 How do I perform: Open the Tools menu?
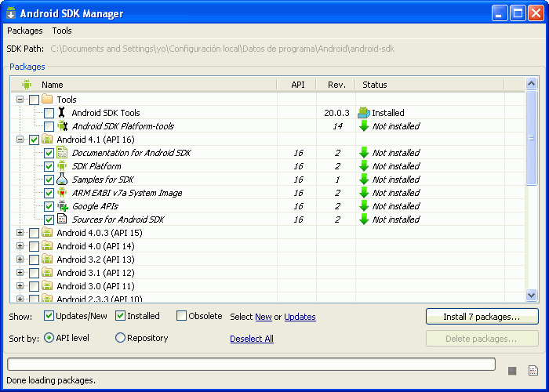coord(62,31)
